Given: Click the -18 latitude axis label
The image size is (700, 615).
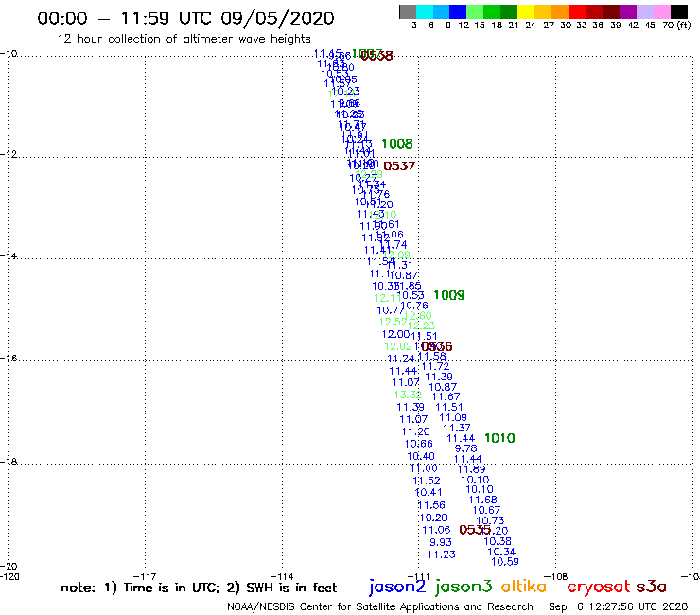Looking at the screenshot, I should click(9, 462).
